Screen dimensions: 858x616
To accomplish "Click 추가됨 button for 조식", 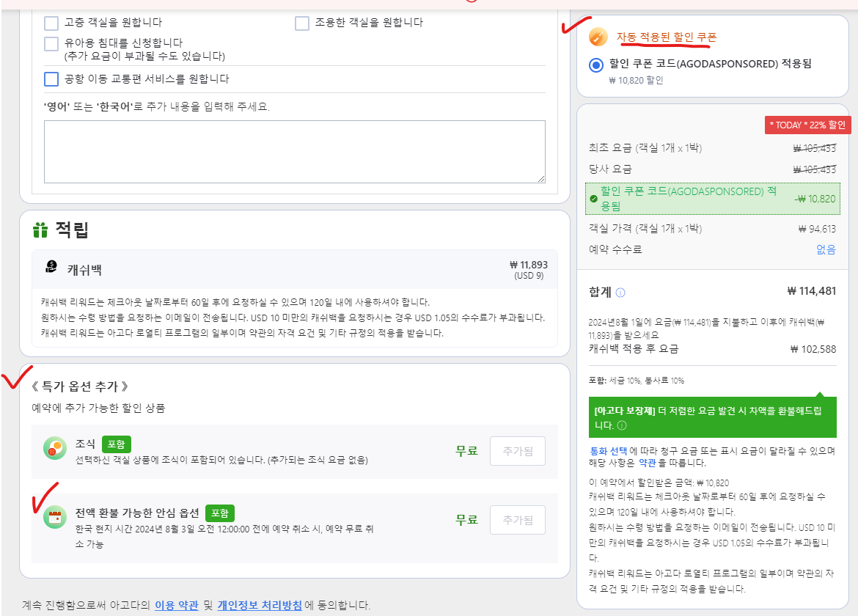I will [517, 450].
